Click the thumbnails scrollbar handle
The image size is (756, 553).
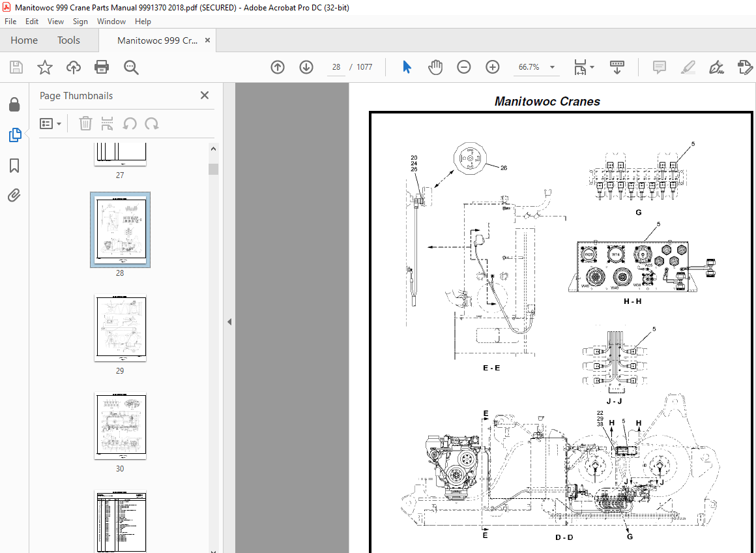click(213, 169)
